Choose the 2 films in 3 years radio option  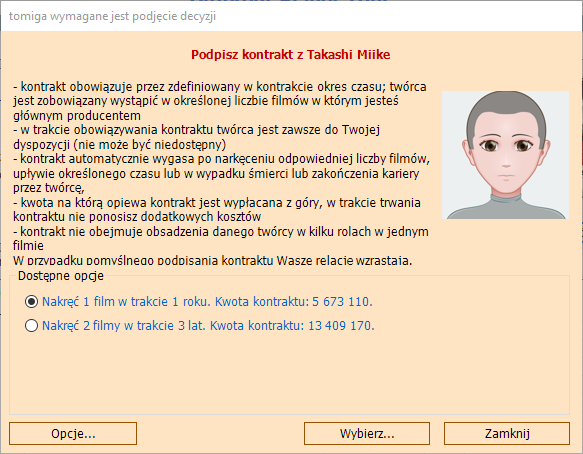coord(31,326)
